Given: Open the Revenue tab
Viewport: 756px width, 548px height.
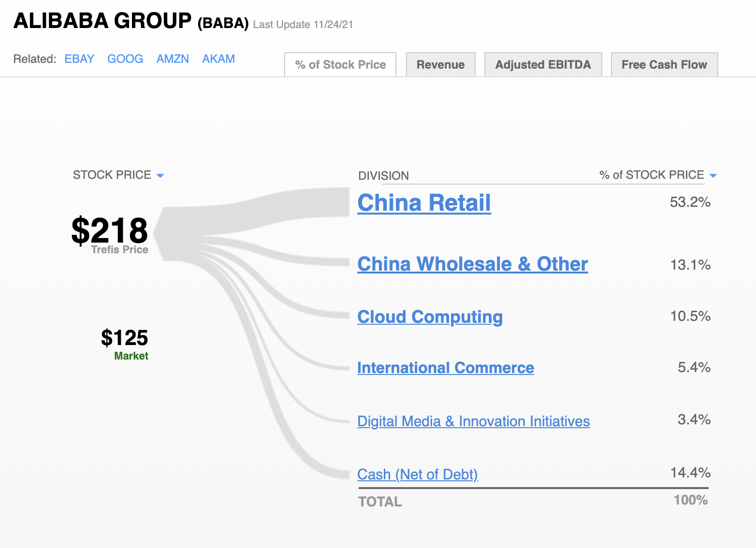Looking at the screenshot, I should pyautogui.click(x=441, y=65).
